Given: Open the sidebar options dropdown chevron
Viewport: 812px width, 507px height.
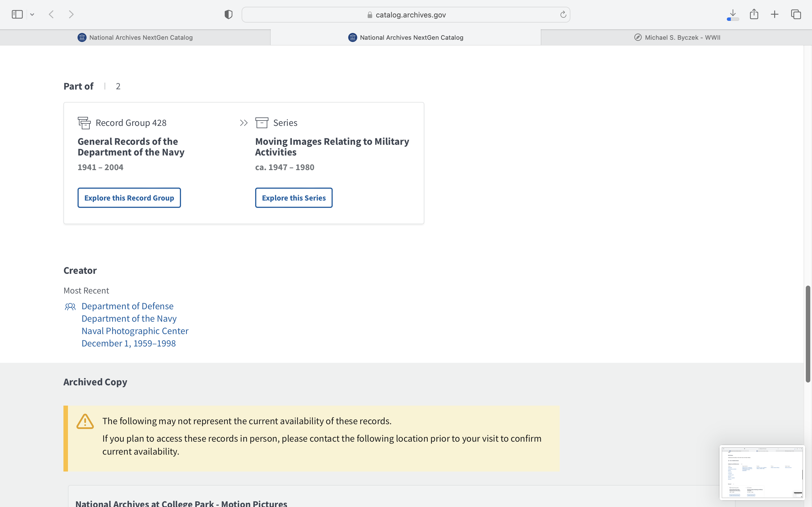Looking at the screenshot, I should [x=32, y=14].
